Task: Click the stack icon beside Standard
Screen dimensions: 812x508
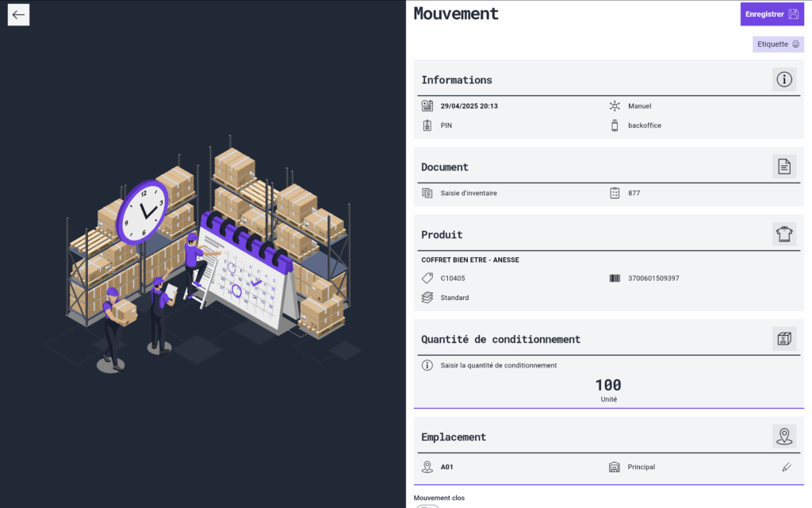Action: (x=427, y=298)
